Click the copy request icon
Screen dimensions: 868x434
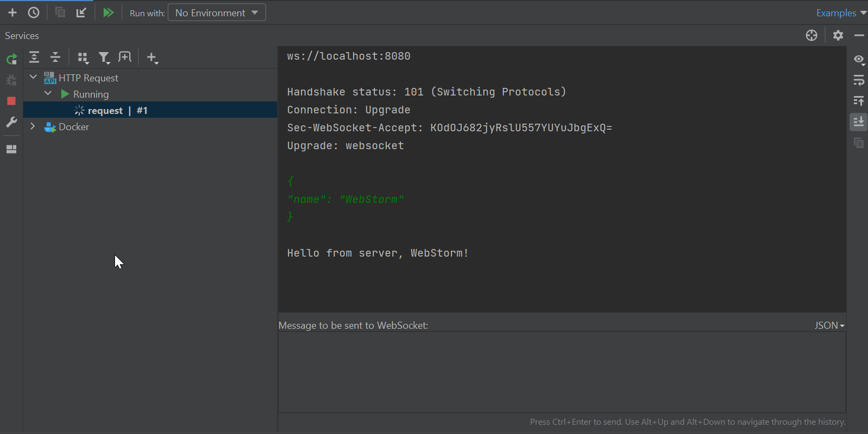tap(60, 12)
